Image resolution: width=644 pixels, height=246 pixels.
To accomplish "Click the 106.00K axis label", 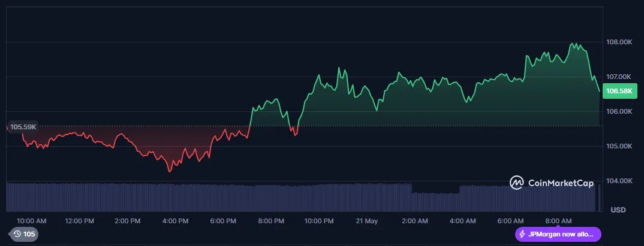I will coord(619,111).
